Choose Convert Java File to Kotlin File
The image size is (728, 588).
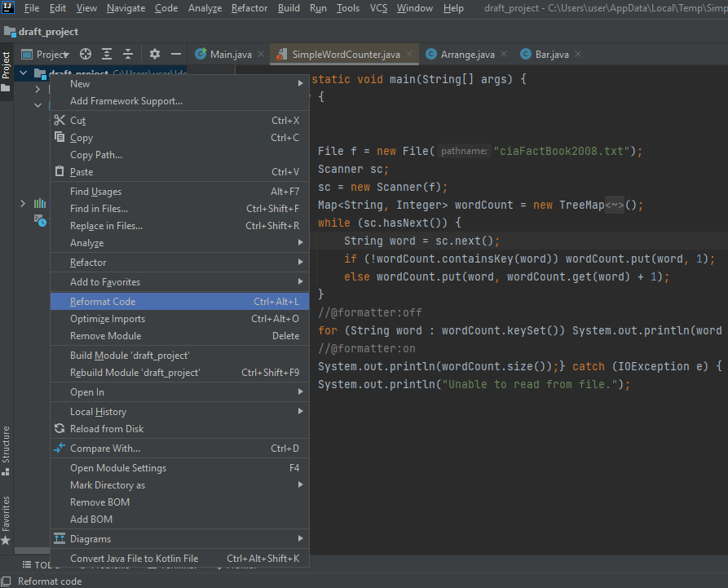pos(134,559)
